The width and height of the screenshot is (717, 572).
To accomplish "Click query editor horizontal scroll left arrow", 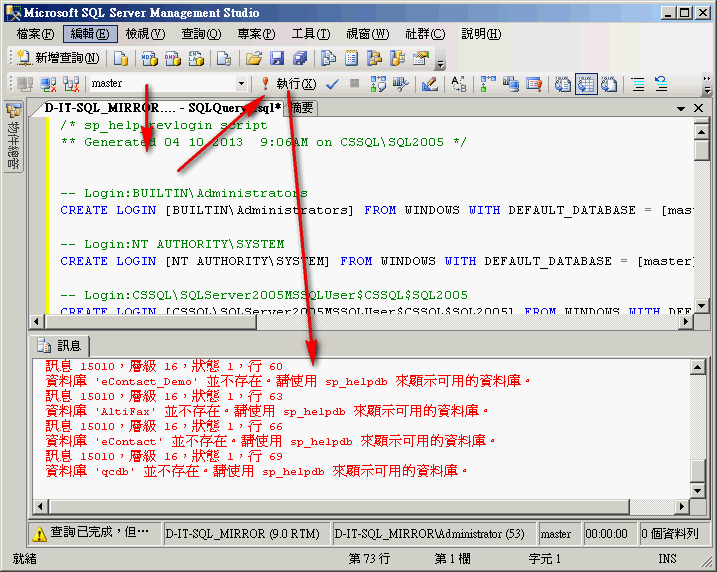I will [37, 321].
